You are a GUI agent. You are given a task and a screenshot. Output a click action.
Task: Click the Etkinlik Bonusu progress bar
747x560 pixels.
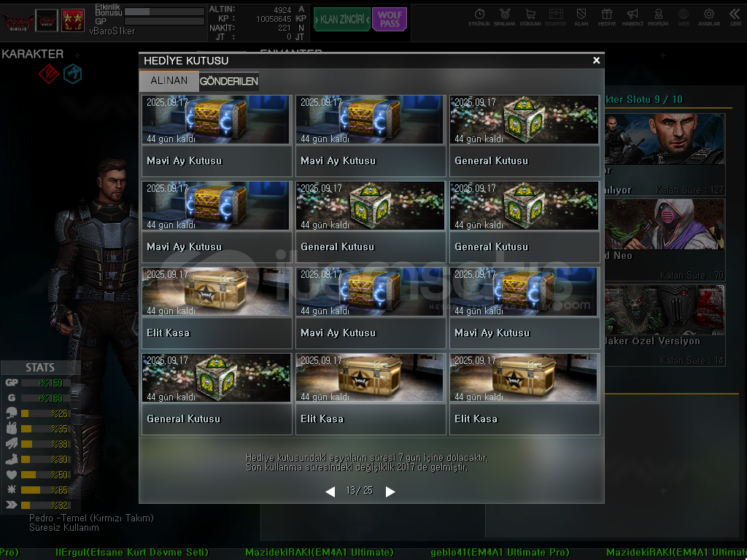coord(164,12)
